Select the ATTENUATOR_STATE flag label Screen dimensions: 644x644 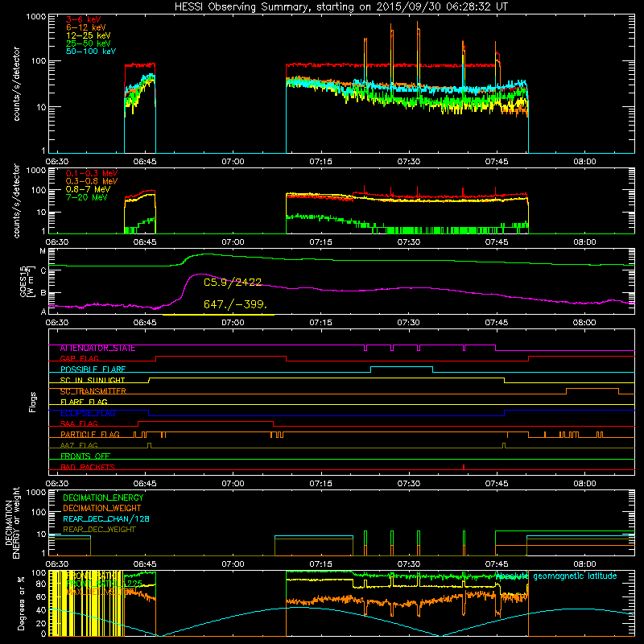[97, 349]
